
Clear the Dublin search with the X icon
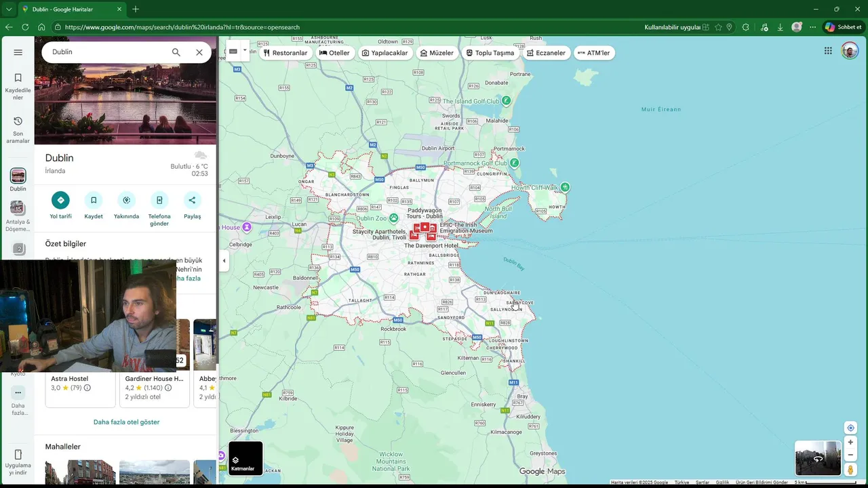(x=199, y=52)
